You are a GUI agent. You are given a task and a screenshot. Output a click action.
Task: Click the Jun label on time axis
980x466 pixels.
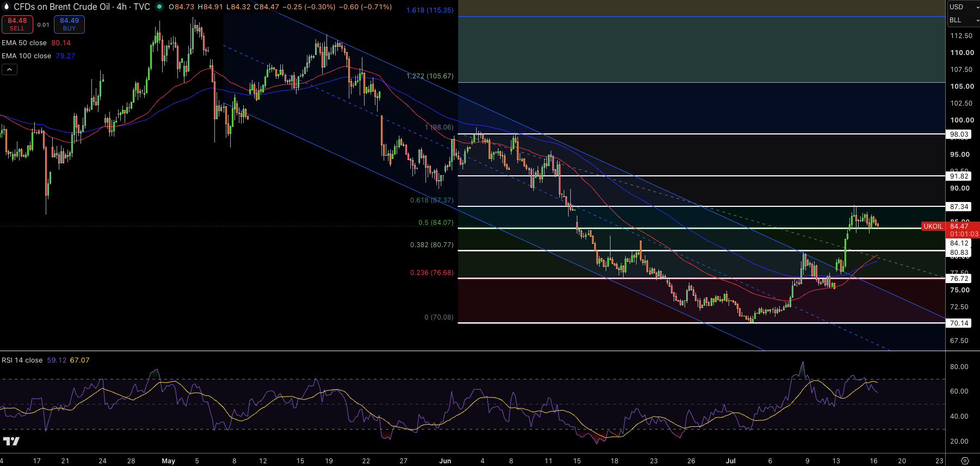pyautogui.click(x=445, y=461)
